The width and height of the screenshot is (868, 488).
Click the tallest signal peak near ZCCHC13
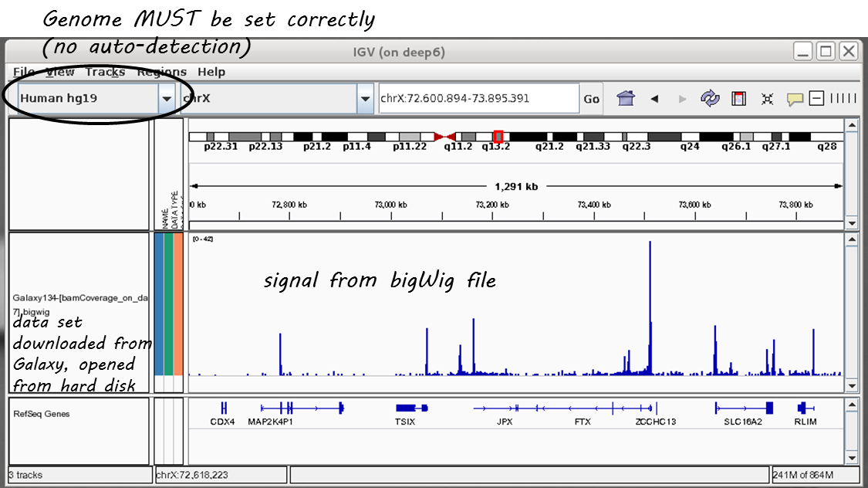(x=650, y=307)
